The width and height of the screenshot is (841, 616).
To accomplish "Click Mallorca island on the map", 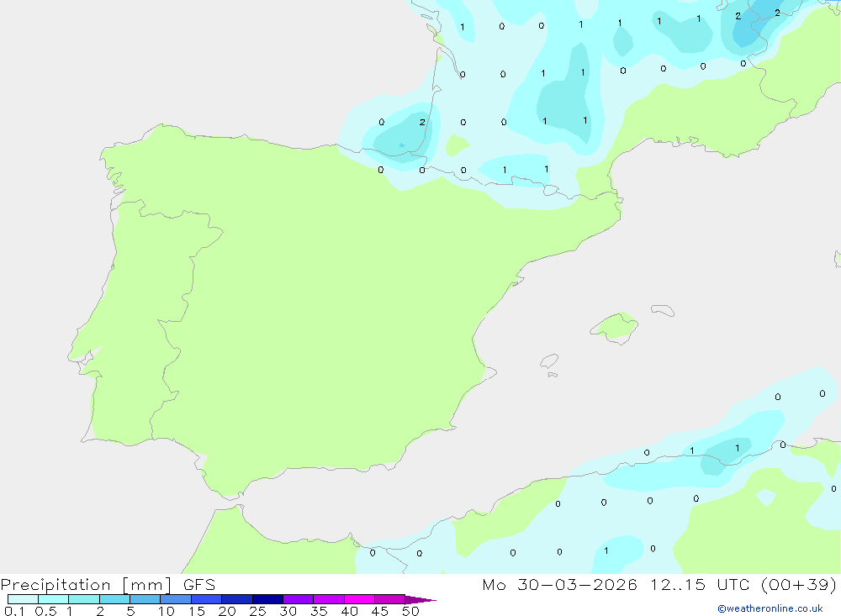I will [x=615, y=327].
